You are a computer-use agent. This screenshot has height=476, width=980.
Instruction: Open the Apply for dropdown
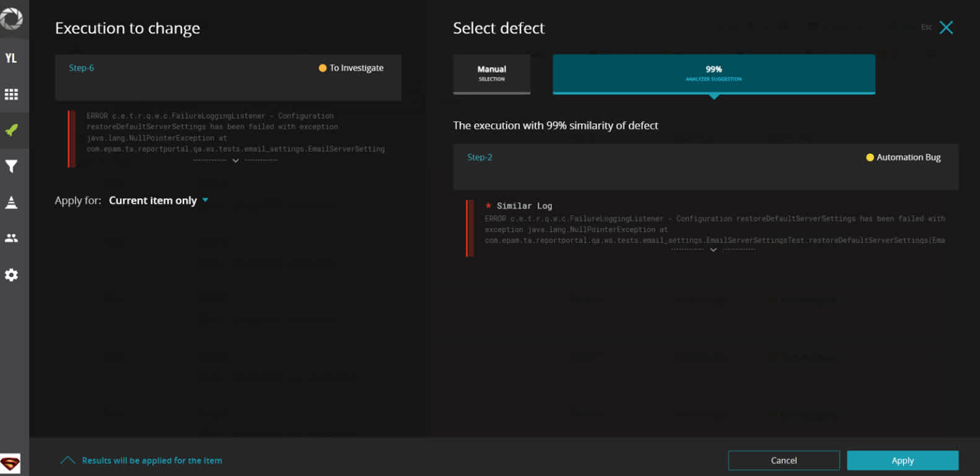pos(159,200)
